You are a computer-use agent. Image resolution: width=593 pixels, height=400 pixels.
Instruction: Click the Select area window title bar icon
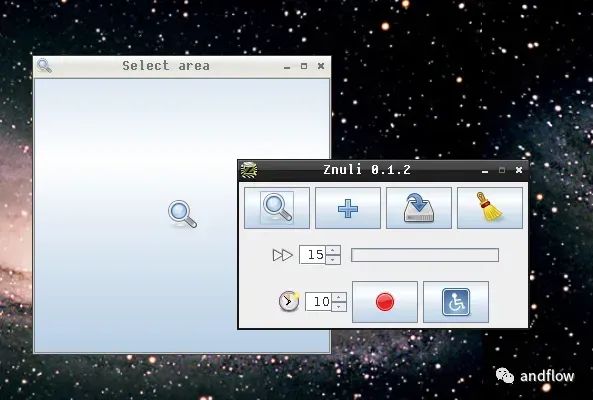pyautogui.click(x=44, y=66)
